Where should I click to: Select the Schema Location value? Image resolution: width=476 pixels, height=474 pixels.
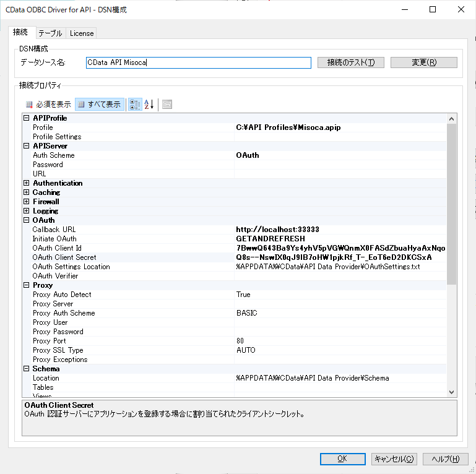point(313,378)
